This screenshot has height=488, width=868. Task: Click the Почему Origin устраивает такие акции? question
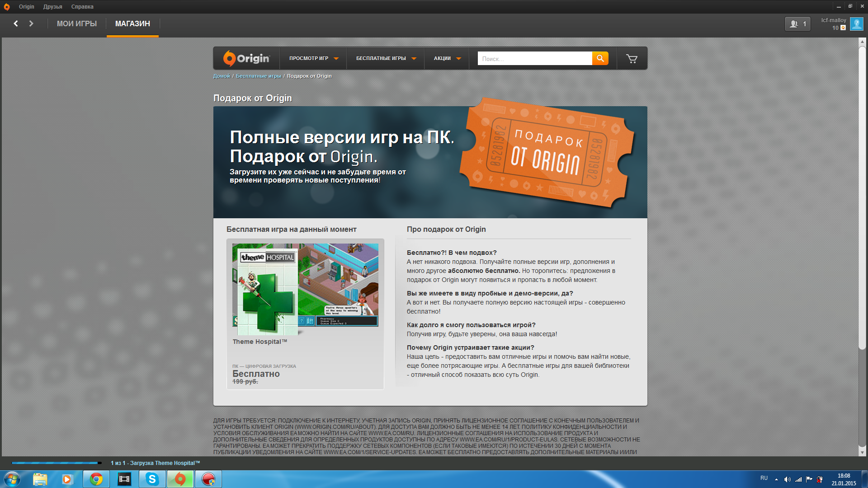coord(471,347)
